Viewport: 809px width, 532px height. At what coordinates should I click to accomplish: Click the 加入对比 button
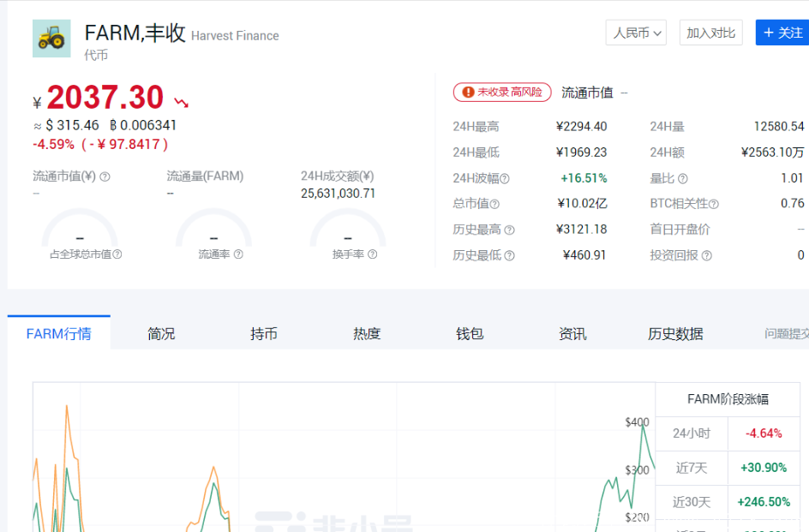point(711,33)
